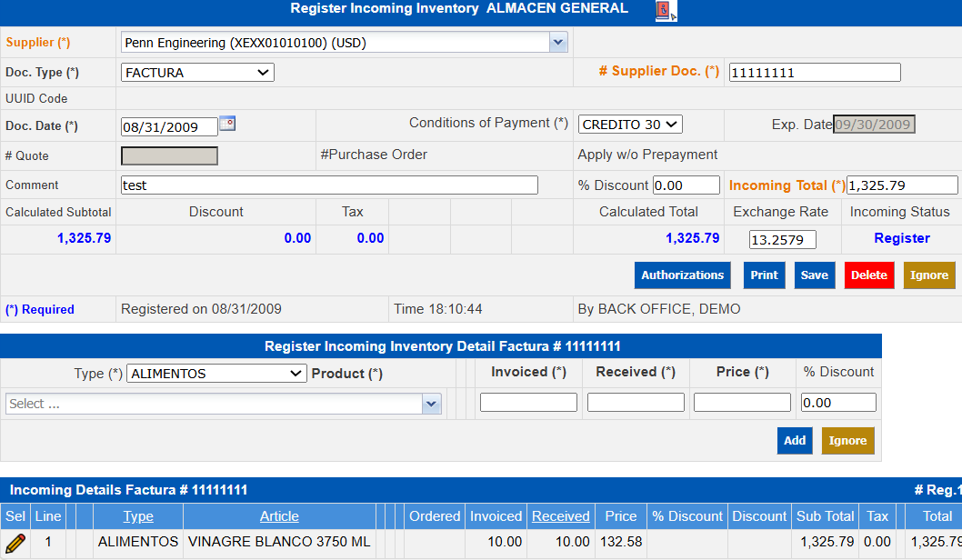
Task: Click the red Delete button
Action: (868, 275)
